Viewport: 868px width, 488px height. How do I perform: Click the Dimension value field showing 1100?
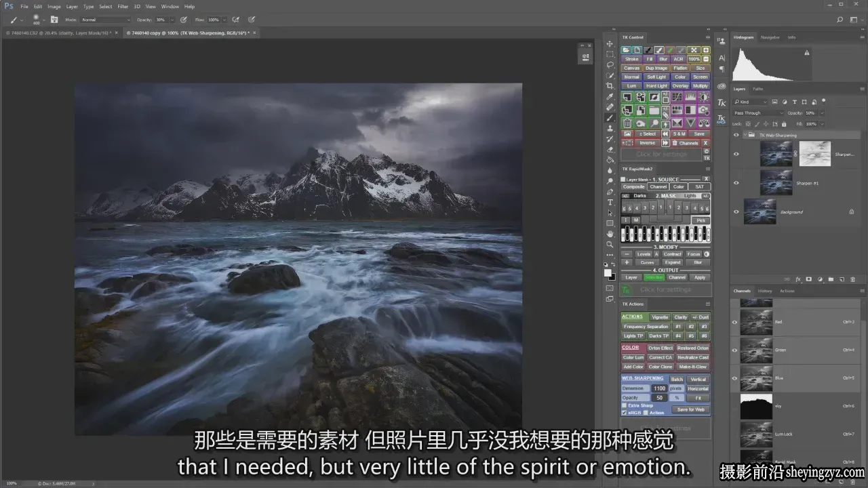659,388
